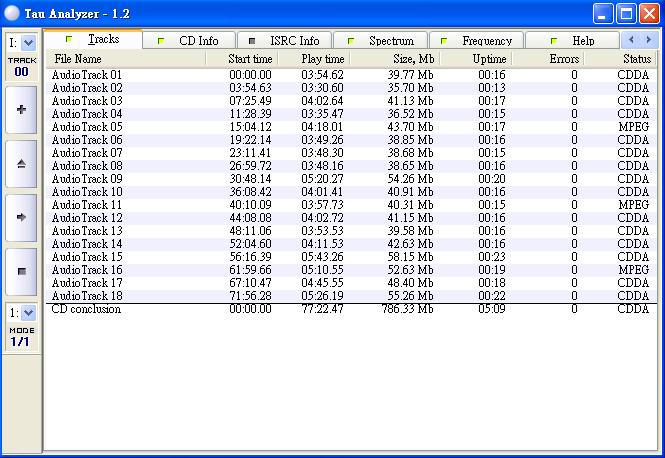Click start time 03:54.63

coord(250,88)
